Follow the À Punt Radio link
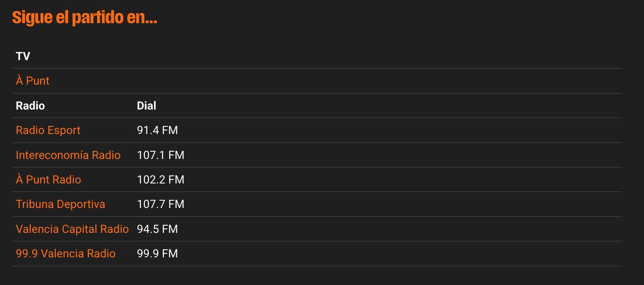Screen dimensions: 644x285 tap(49, 179)
